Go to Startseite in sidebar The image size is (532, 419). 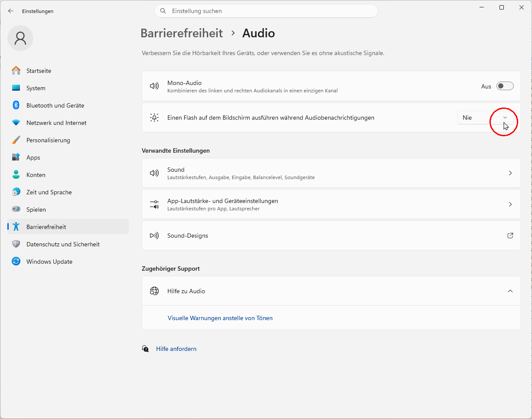[x=68, y=71]
